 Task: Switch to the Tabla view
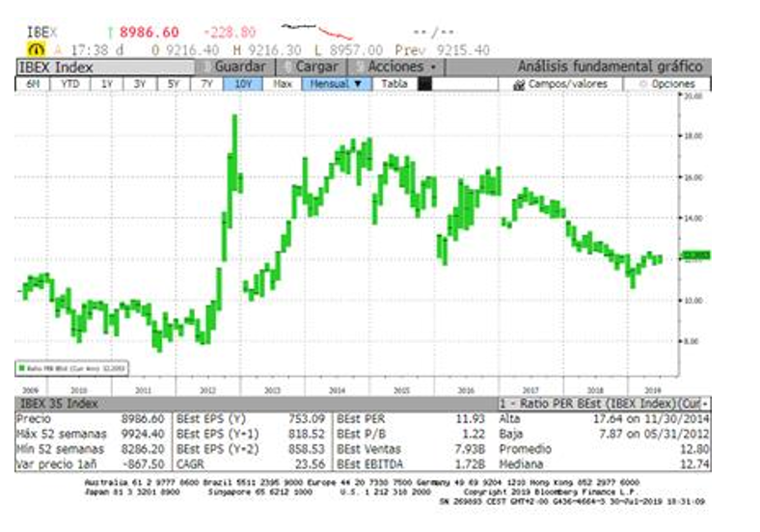[x=394, y=84]
